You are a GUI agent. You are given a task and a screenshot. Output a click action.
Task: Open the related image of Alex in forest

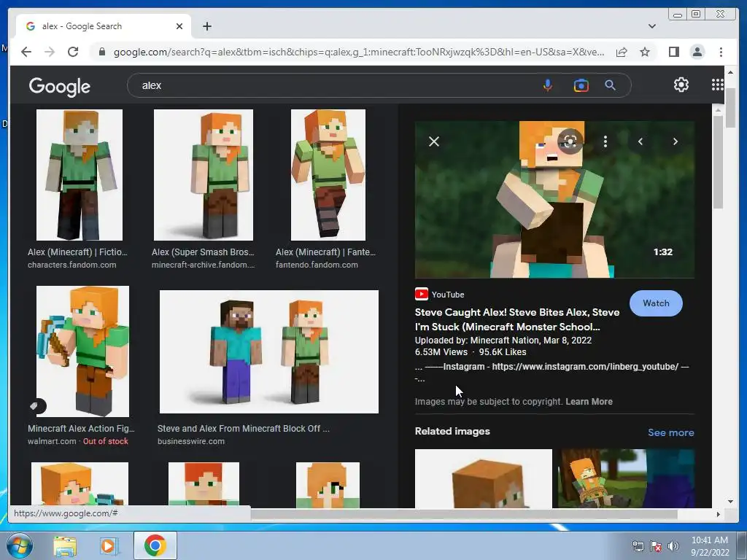click(x=627, y=478)
